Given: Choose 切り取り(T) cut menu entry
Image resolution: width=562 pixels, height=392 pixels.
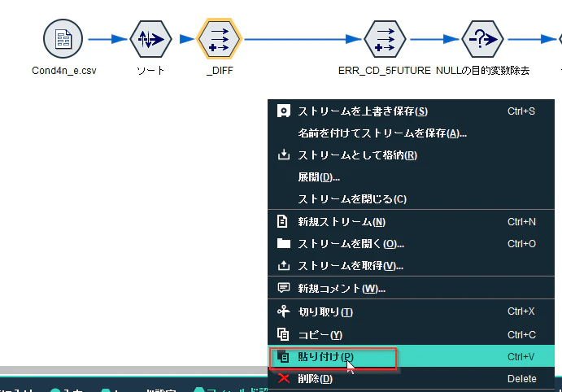Looking at the screenshot, I should click(x=411, y=311).
